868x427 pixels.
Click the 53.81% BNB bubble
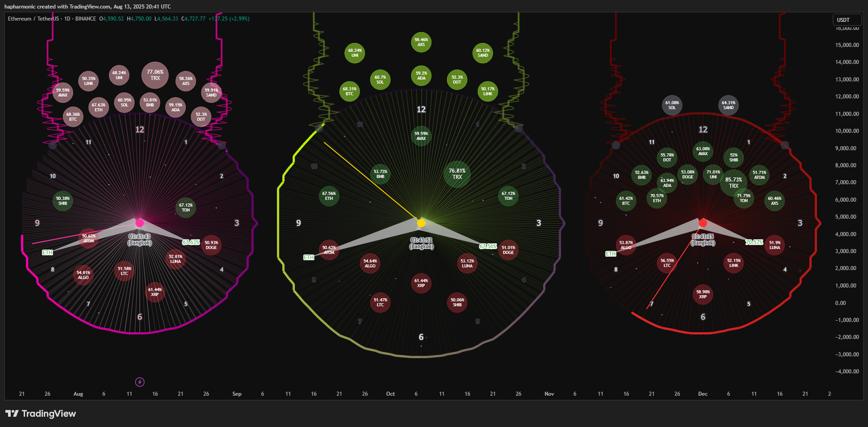150,103
